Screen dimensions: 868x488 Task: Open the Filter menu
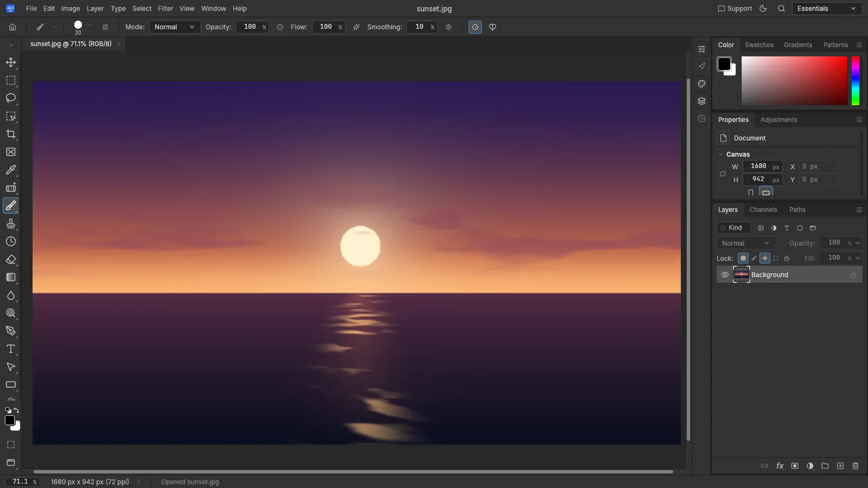tap(165, 9)
